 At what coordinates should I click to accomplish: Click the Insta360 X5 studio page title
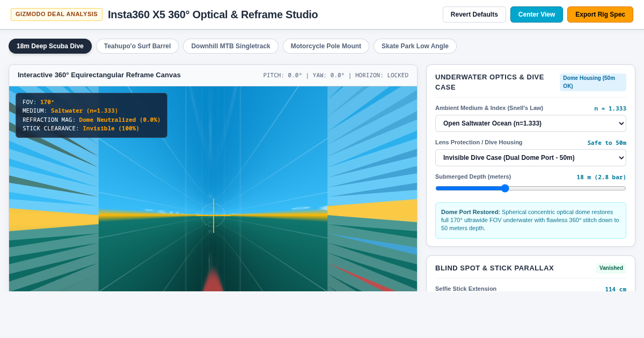click(x=213, y=14)
